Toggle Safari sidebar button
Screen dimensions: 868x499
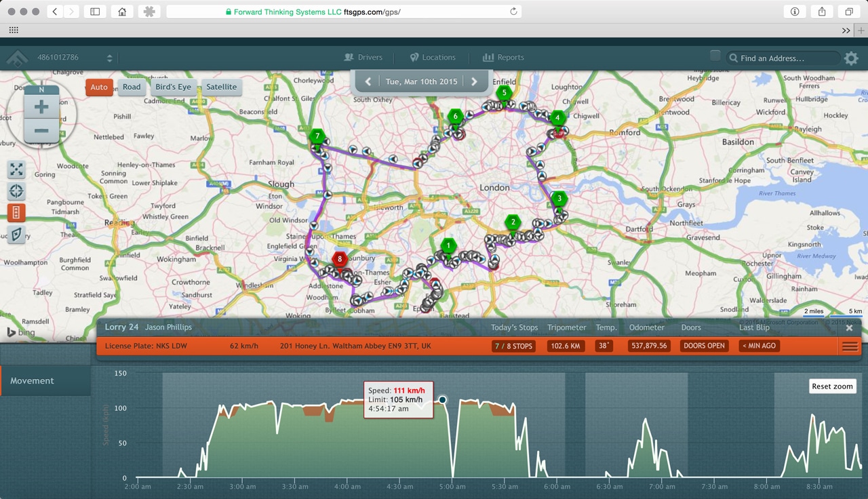click(95, 12)
